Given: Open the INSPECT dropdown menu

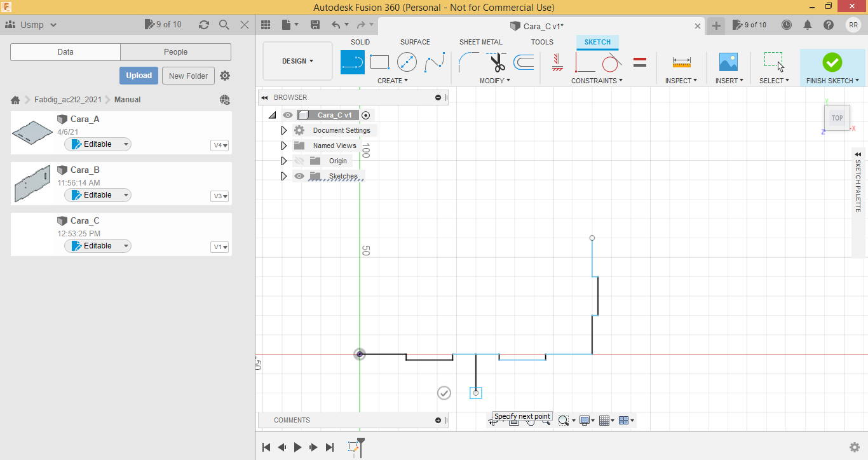Looking at the screenshot, I should 681,81.
